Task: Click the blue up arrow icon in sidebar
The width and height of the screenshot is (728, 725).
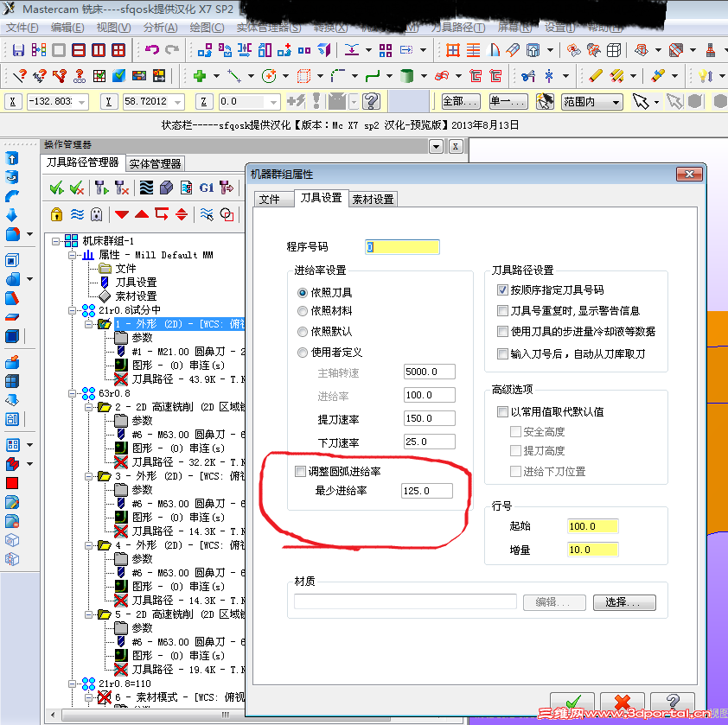Action: click(11, 159)
